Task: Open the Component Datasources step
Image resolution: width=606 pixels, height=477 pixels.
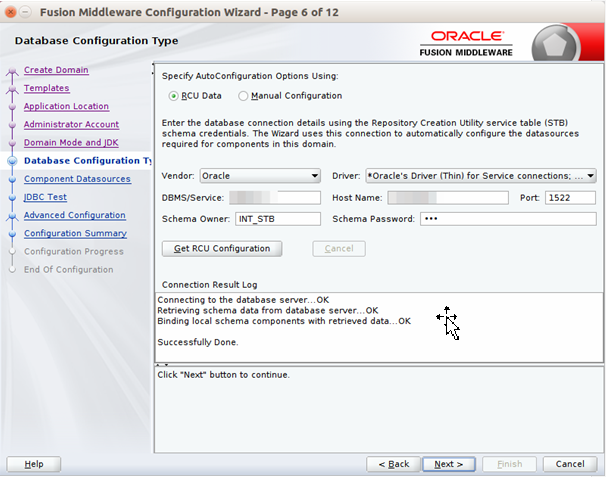Action: pyautogui.click(x=77, y=179)
